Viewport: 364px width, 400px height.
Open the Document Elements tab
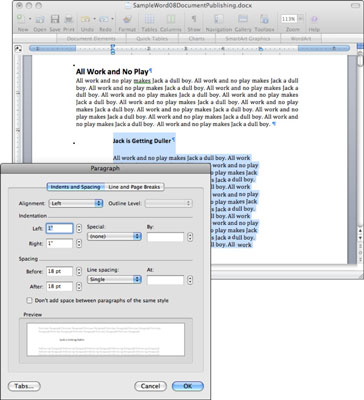pyautogui.click(x=91, y=39)
